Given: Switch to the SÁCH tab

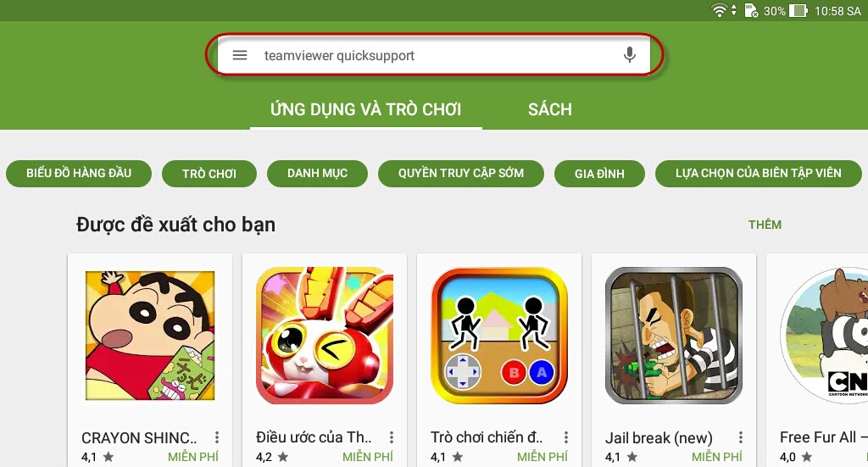Looking at the screenshot, I should point(549,109).
